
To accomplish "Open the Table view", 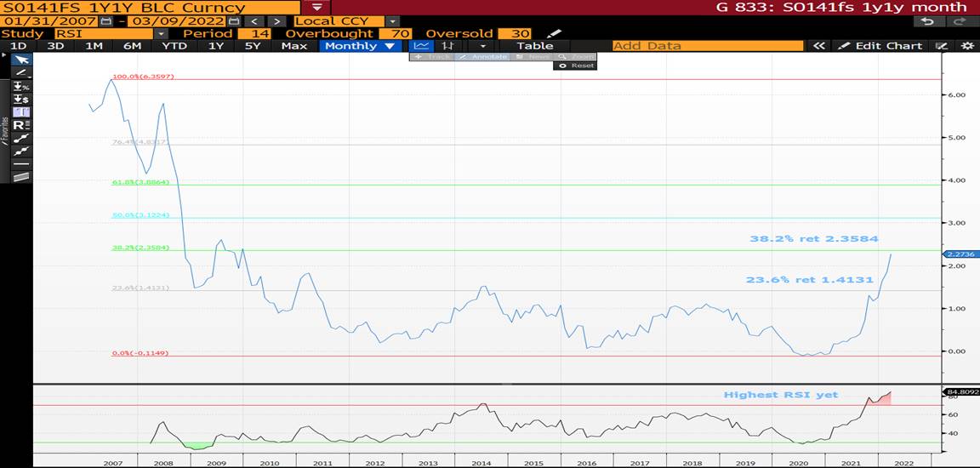I will pyautogui.click(x=535, y=46).
